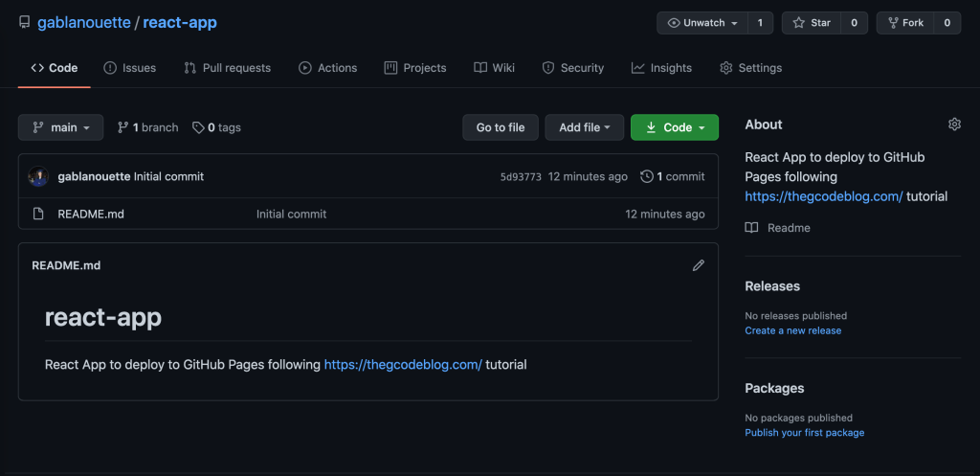Expand the Unwatch notifications dropdown

tap(703, 23)
